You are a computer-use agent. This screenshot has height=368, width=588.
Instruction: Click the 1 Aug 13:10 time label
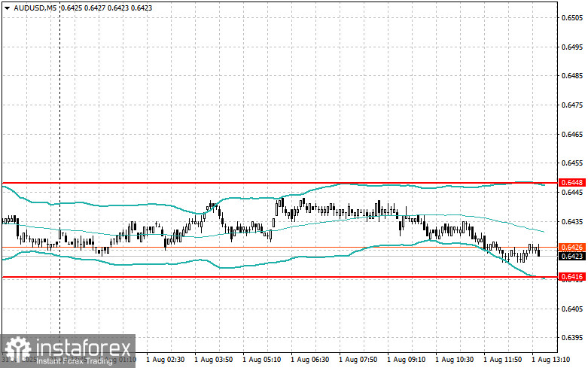point(551,360)
